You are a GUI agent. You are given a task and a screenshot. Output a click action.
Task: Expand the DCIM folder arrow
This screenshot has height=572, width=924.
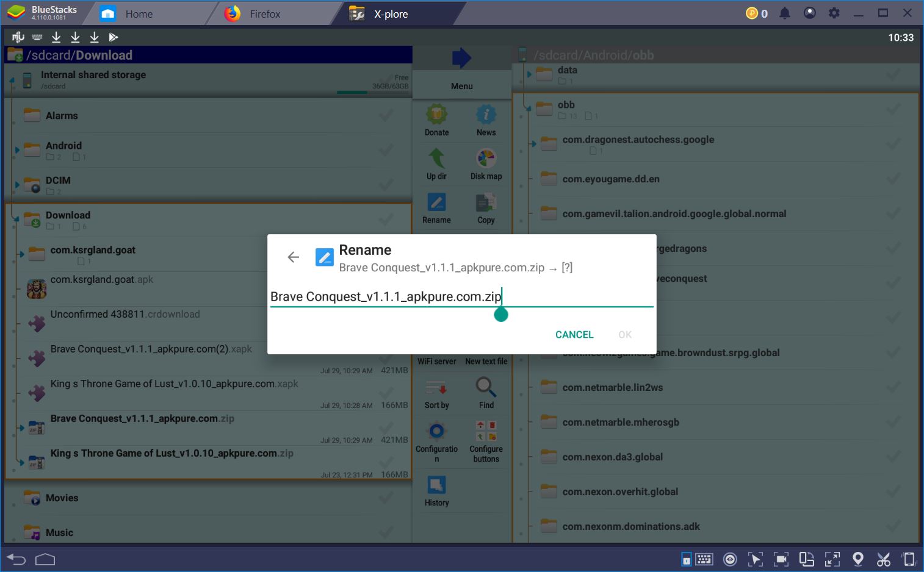tap(17, 184)
